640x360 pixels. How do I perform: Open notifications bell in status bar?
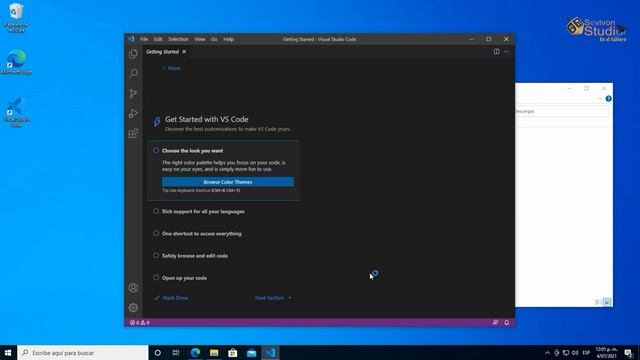coord(507,322)
